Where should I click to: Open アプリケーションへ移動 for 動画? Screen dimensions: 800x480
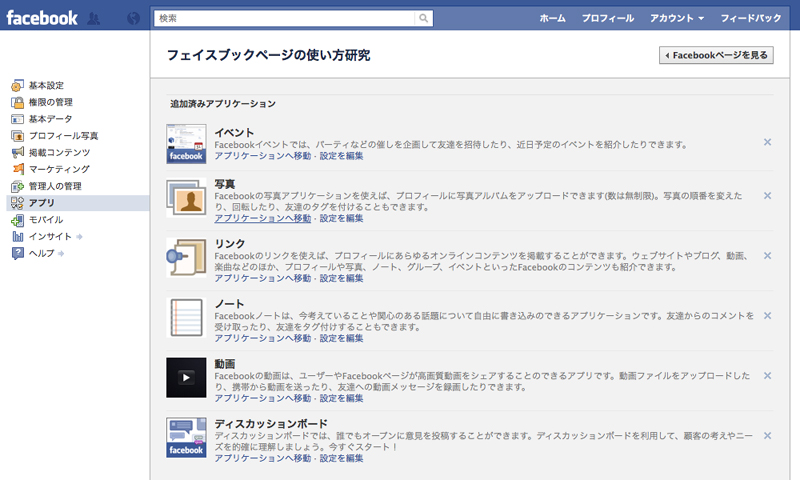[x=262, y=398]
